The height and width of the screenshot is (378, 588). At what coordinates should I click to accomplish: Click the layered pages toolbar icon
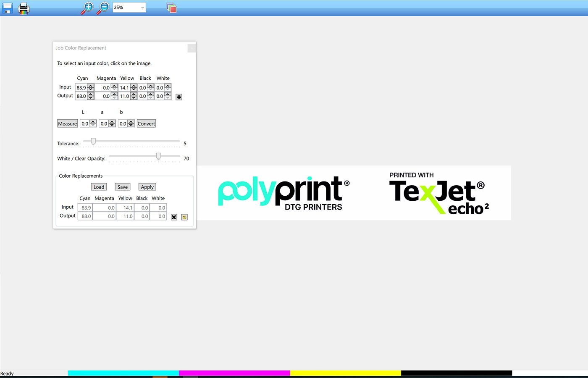[171, 8]
